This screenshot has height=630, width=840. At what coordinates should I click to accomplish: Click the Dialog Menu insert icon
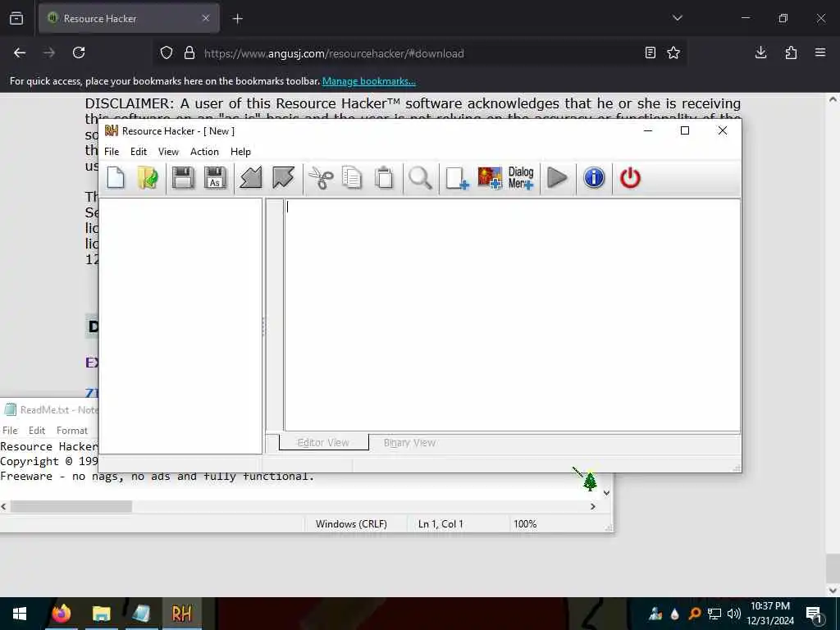[x=521, y=178]
